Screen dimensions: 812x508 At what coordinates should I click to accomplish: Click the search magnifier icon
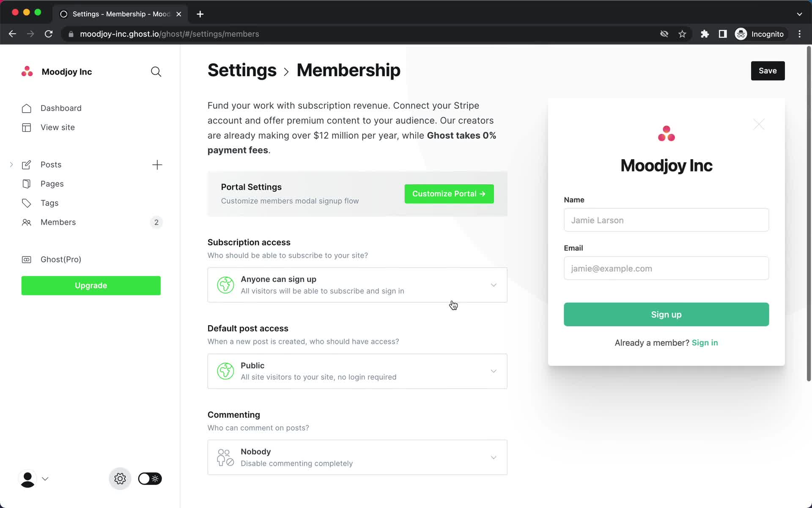coord(156,72)
